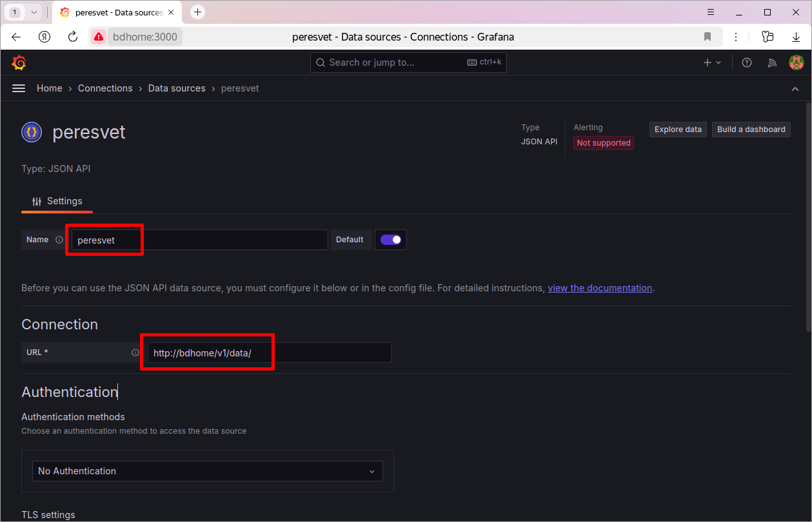Go to Connections breadcrumb
Image resolution: width=812 pixels, height=522 pixels.
(105, 88)
